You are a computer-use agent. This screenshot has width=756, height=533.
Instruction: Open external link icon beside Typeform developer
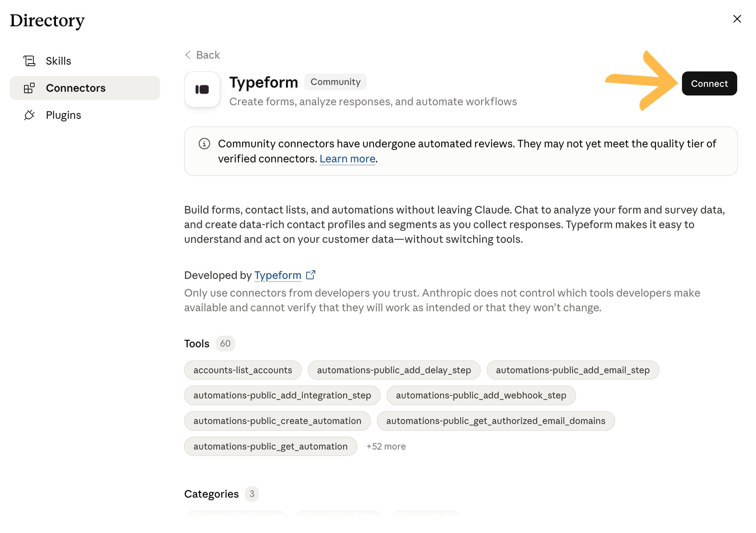click(311, 275)
